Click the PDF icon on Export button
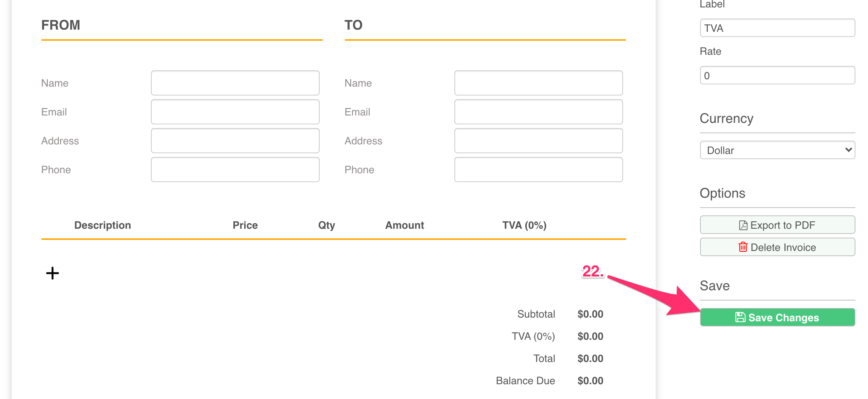Image resolution: width=868 pixels, height=399 pixels. tap(743, 225)
